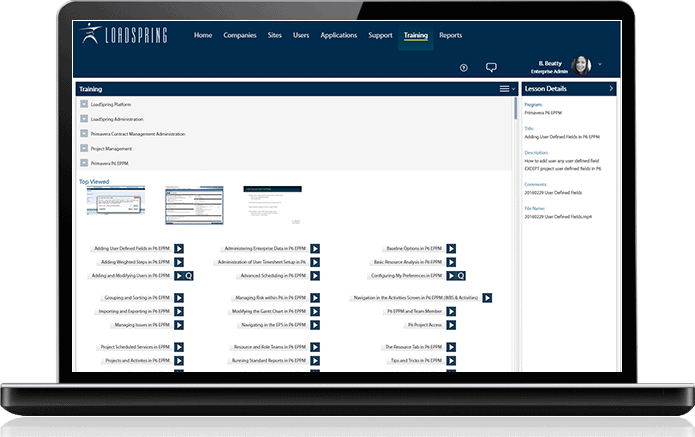
Task: Open the third Top Viewed thumbnail
Action: tap(273, 205)
